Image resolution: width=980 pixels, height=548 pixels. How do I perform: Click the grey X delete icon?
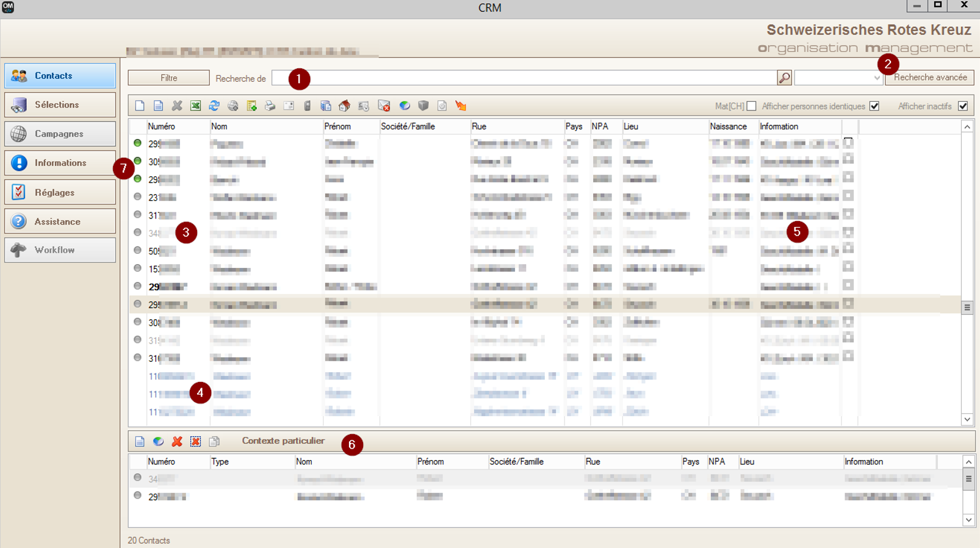[x=177, y=106]
